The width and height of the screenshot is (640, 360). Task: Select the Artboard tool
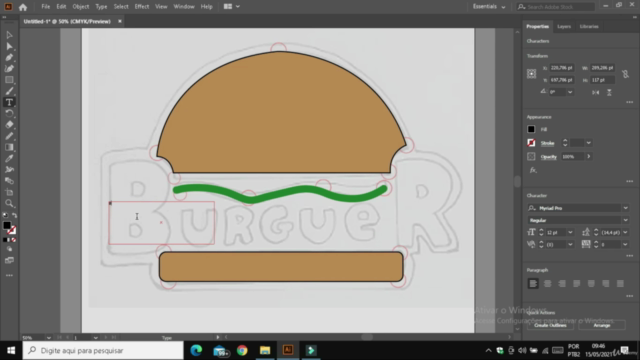point(9,192)
